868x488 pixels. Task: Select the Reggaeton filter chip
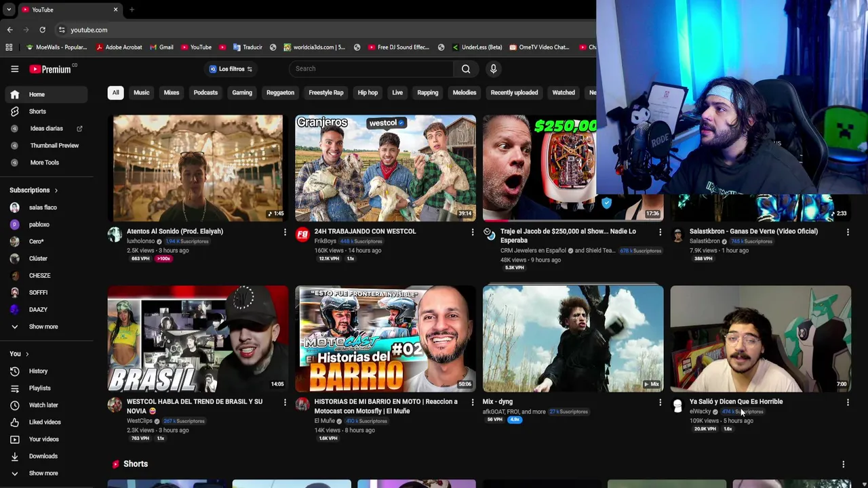click(280, 93)
